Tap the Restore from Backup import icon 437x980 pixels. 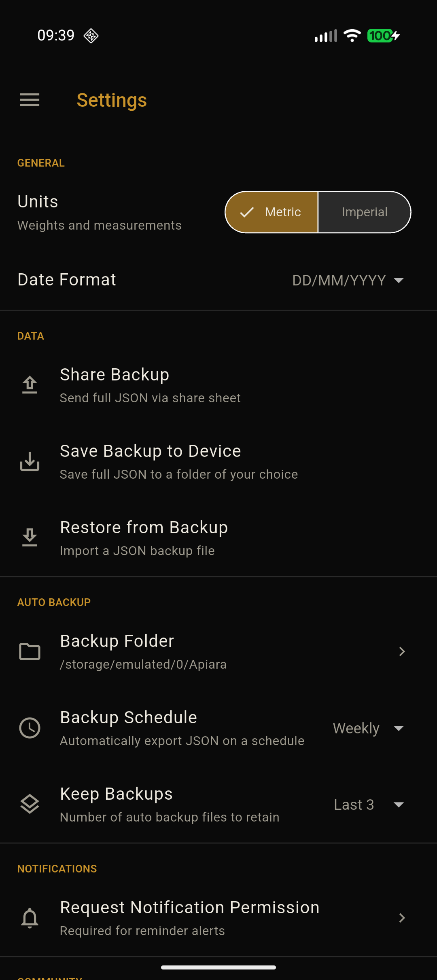[x=30, y=538]
